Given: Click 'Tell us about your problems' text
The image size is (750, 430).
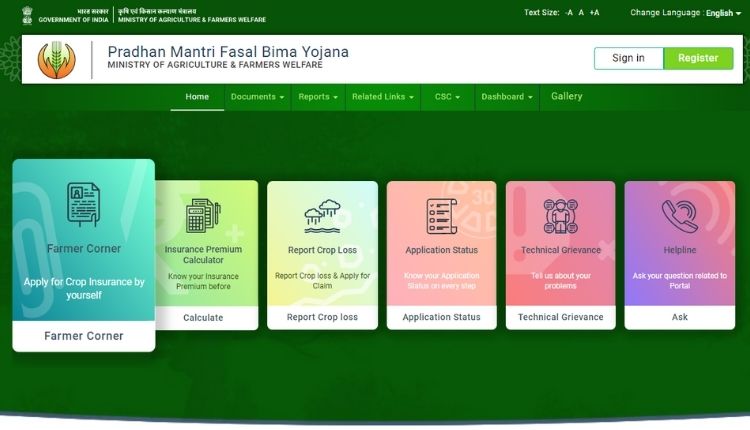Looking at the screenshot, I should (x=561, y=281).
